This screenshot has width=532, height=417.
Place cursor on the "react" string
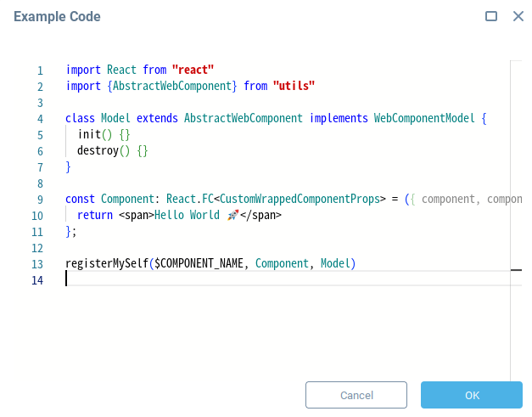(193, 70)
